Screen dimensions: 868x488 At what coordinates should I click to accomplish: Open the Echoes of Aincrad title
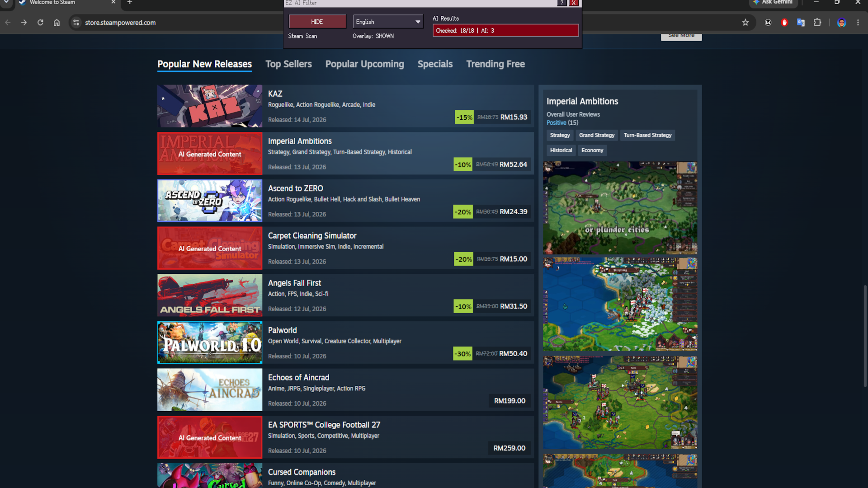[298, 378]
